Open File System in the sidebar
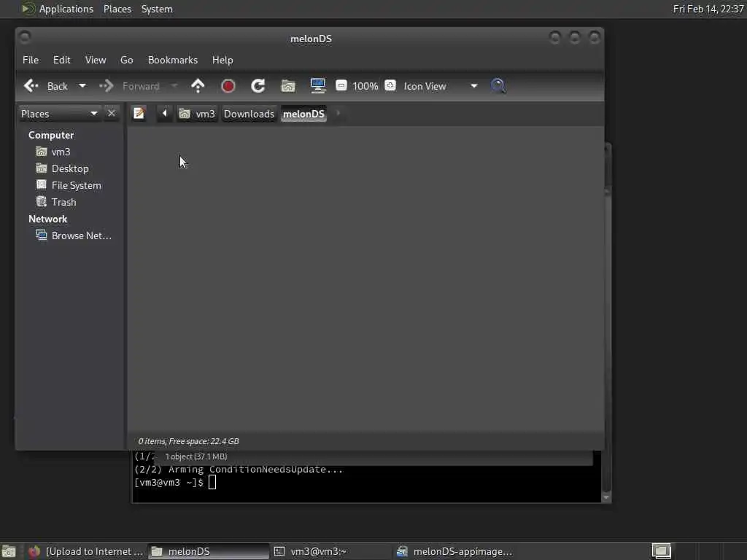This screenshot has height=560, width=747. tap(69, 185)
